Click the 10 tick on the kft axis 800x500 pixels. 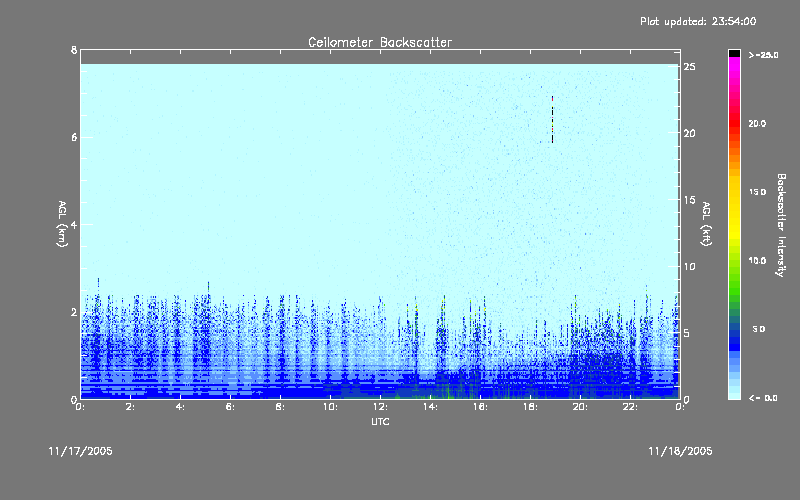pyautogui.click(x=690, y=266)
